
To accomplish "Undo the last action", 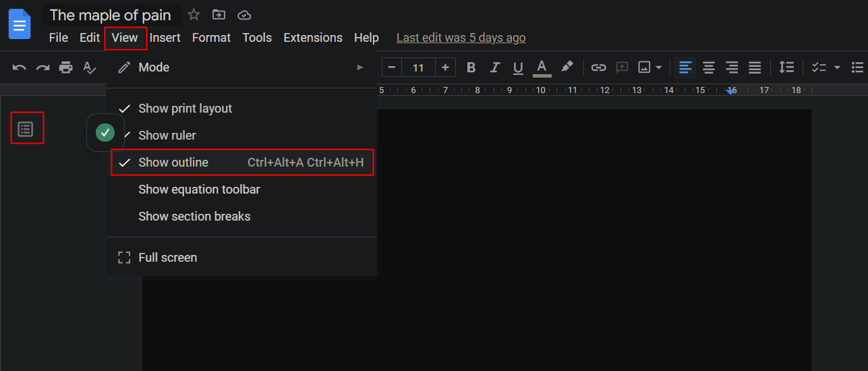I will (20, 67).
